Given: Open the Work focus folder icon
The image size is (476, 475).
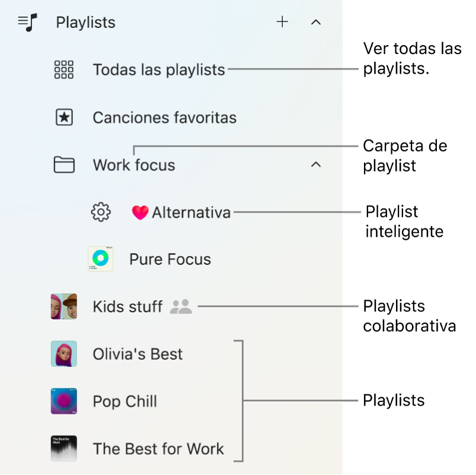Looking at the screenshot, I should click(x=63, y=164).
